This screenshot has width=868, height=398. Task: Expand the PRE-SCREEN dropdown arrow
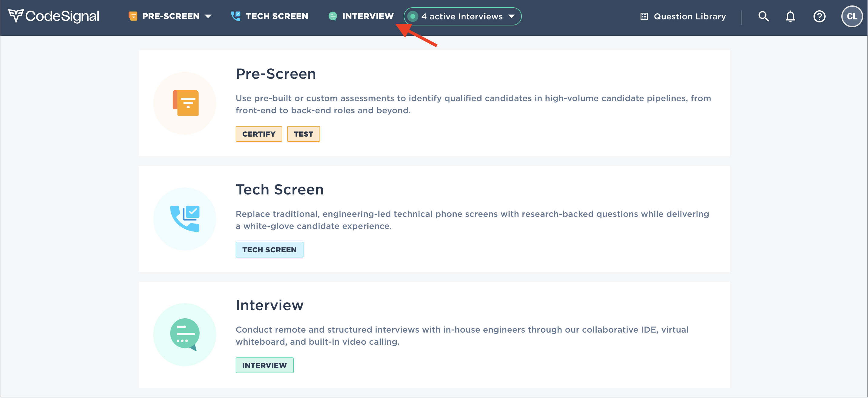[208, 16]
